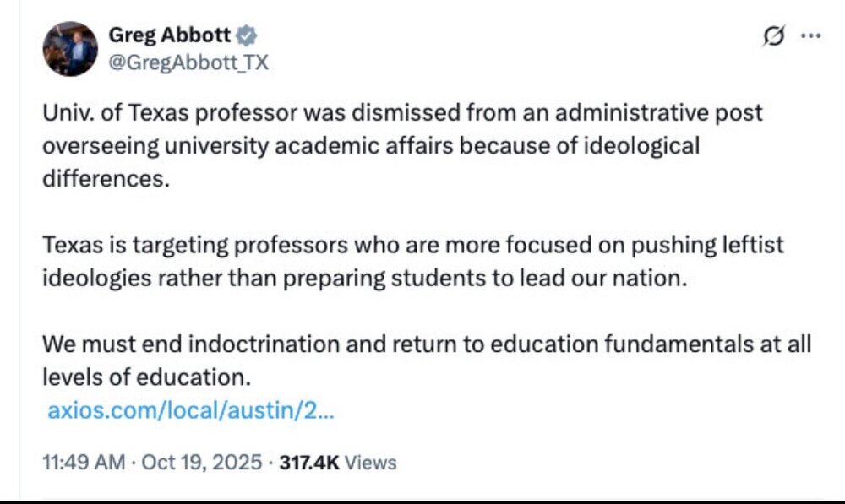Open the three-dot more options menu
845x504 pixels.
click(810, 36)
